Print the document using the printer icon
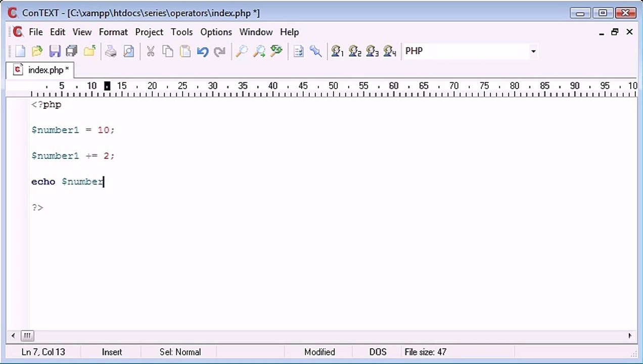Viewport: 643px width, 364px height. tap(111, 51)
